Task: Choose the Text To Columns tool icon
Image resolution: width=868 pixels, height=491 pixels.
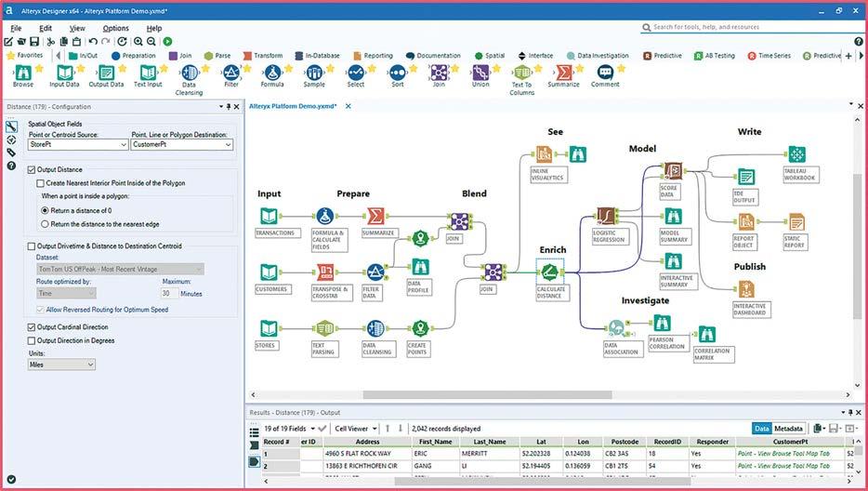Action: (522, 72)
